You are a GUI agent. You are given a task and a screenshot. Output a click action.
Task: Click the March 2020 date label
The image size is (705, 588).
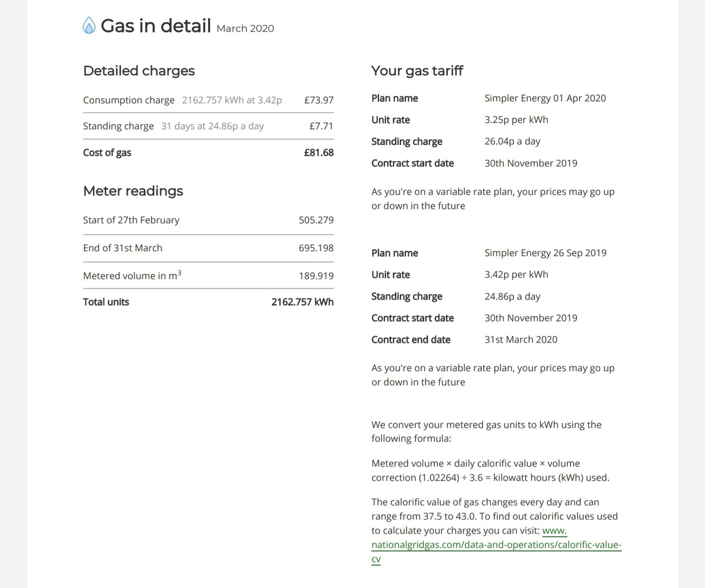(245, 28)
